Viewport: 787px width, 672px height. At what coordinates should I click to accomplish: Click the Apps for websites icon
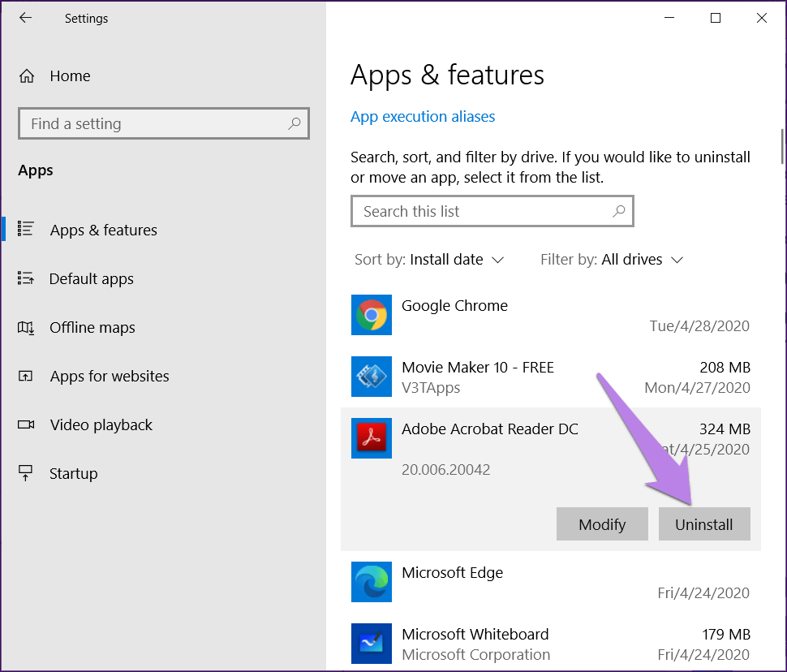(26, 376)
